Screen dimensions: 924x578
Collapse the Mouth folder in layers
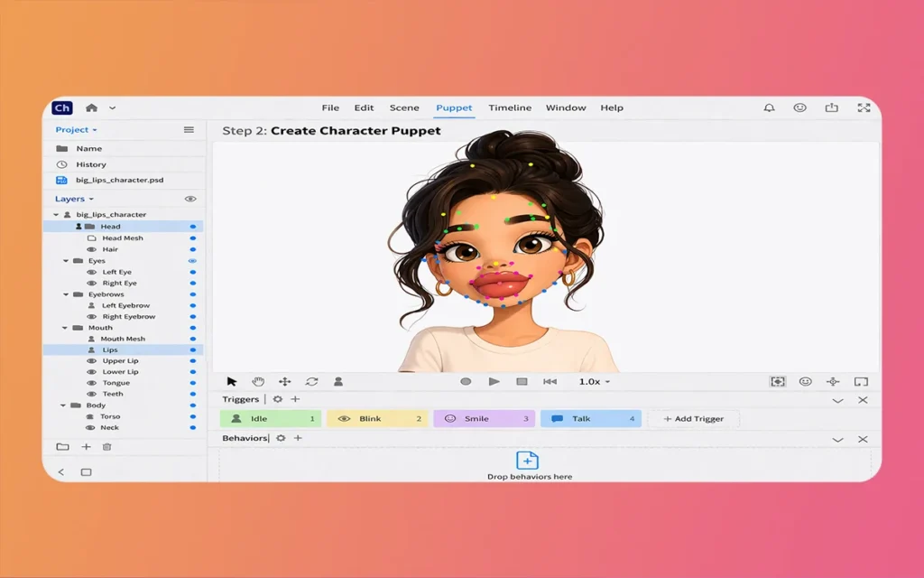pyautogui.click(x=66, y=328)
